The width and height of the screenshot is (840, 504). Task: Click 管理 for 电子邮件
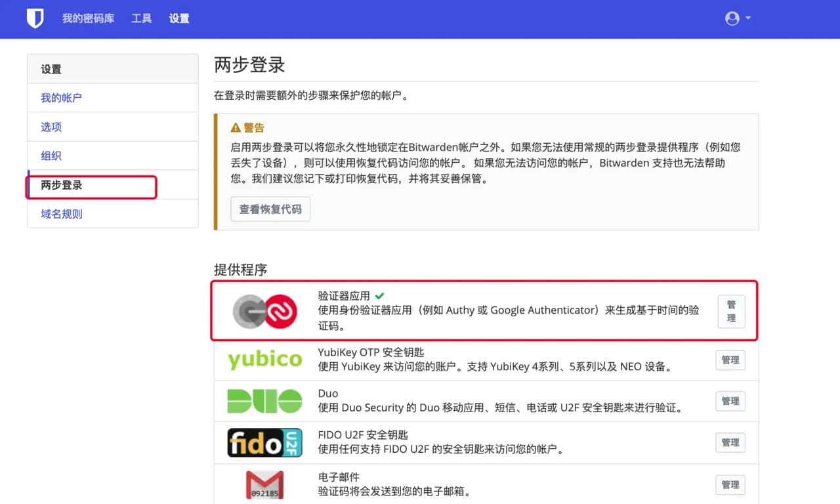pyautogui.click(x=730, y=484)
